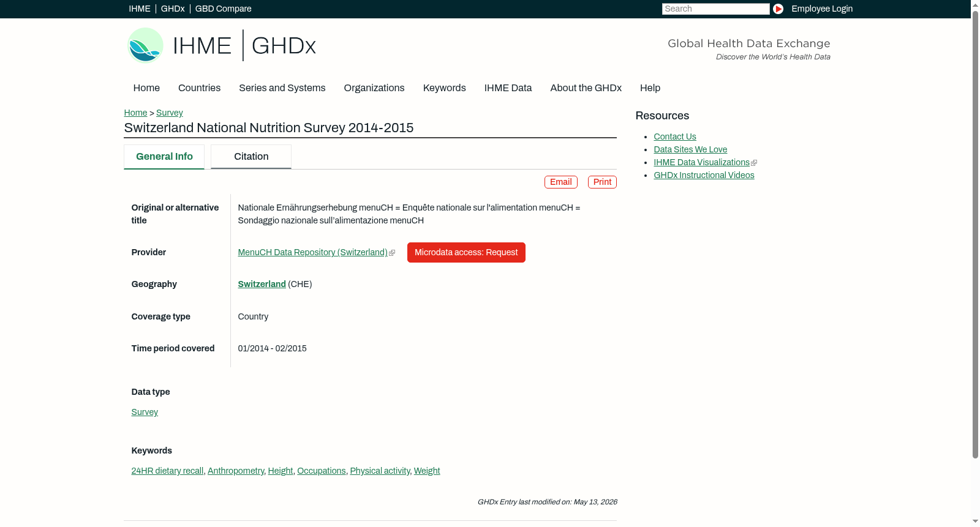The image size is (980, 527).
Task: Click Microdata access: Request button
Action: (x=466, y=252)
